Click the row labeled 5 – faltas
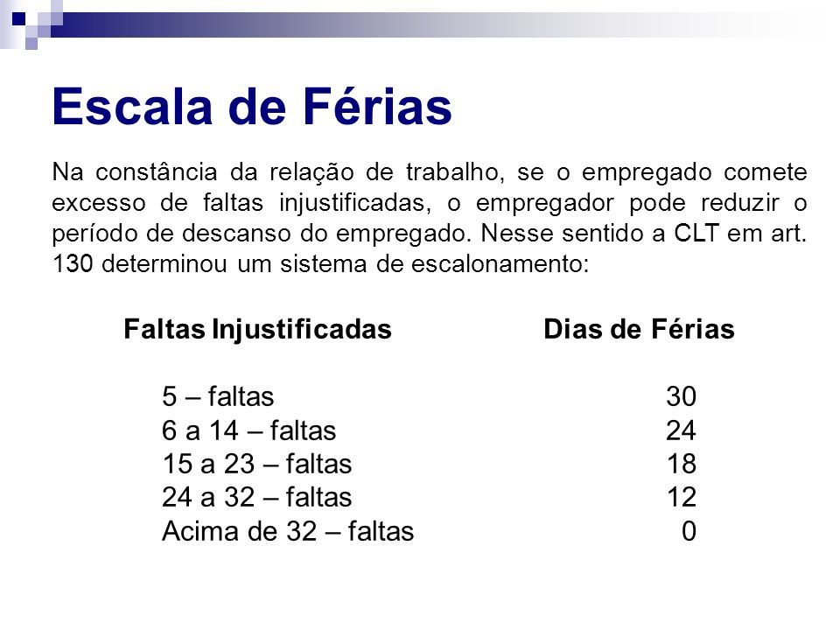This screenshot has width=840, height=630. 220,396
